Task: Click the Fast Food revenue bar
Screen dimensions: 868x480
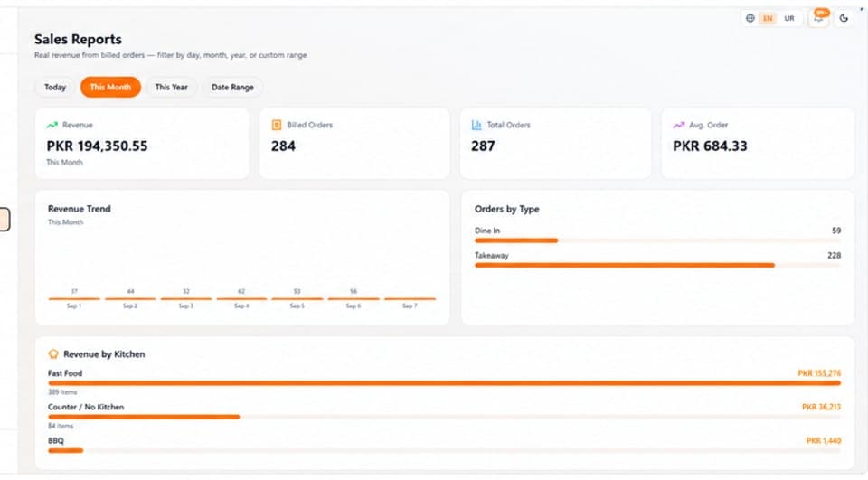Action: click(445, 383)
